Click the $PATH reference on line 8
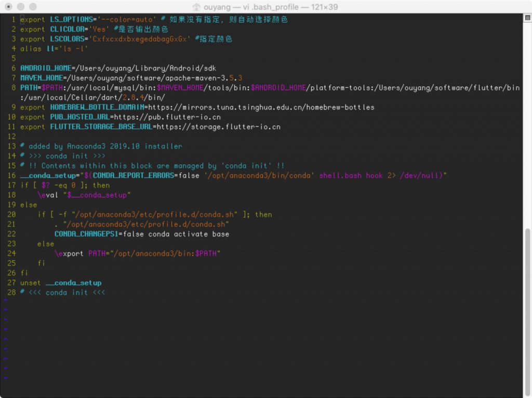 click(x=52, y=88)
